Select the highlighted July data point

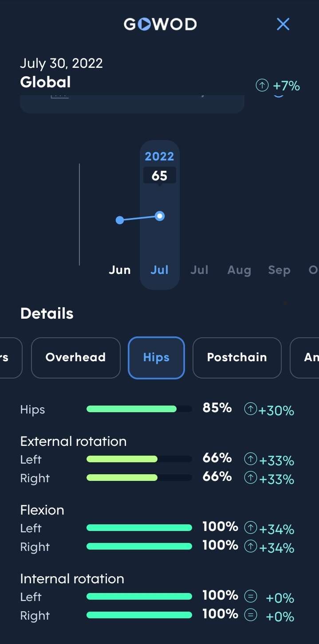pos(160,216)
